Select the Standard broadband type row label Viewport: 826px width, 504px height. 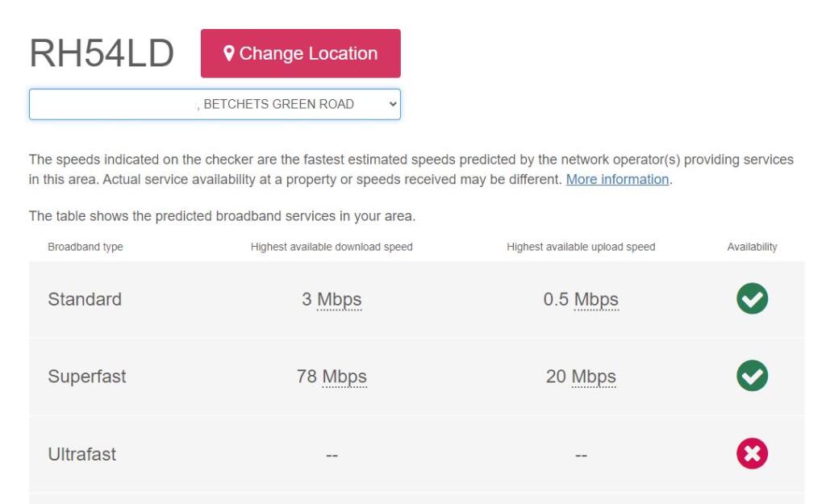[85, 299]
